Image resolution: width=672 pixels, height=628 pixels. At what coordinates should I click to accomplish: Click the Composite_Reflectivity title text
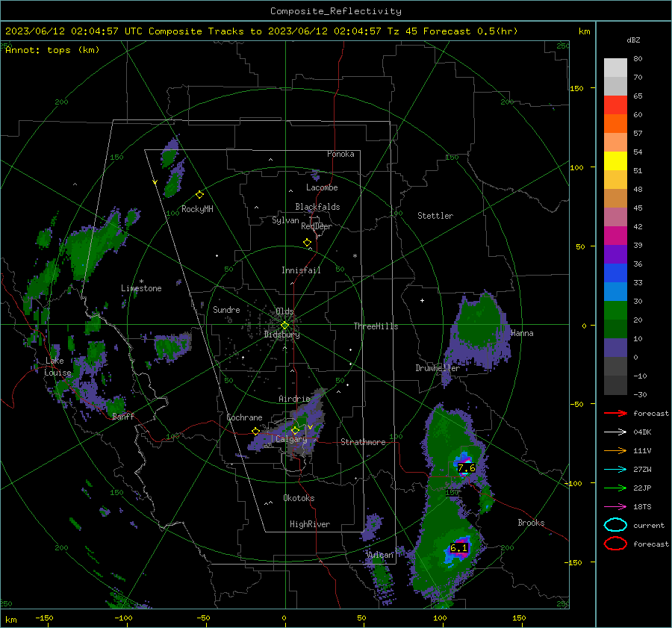336,11
